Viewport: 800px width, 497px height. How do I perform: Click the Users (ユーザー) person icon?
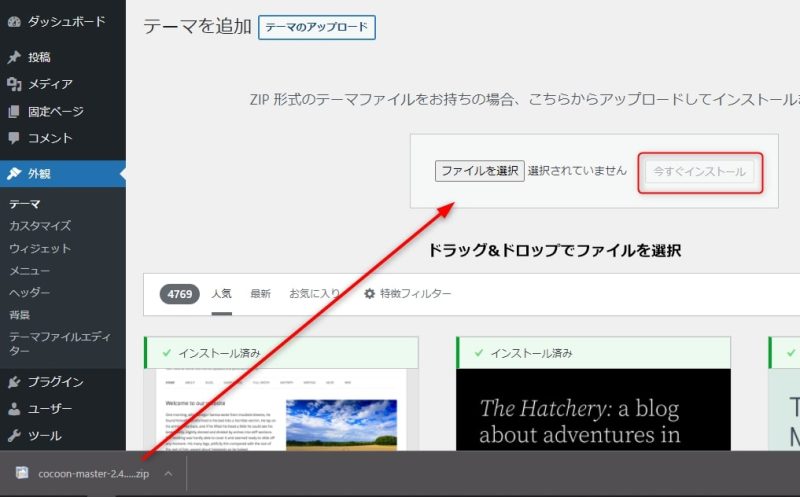(14, 409)
